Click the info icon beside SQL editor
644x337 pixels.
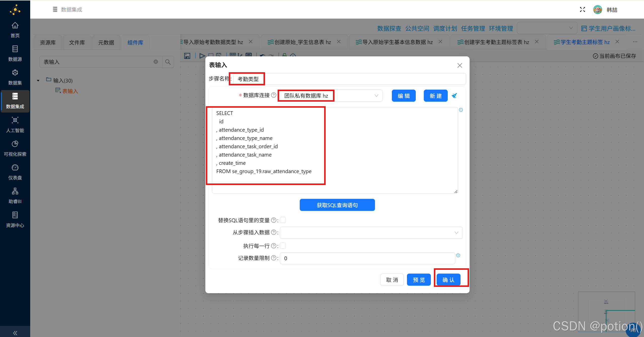pos(461,110)
